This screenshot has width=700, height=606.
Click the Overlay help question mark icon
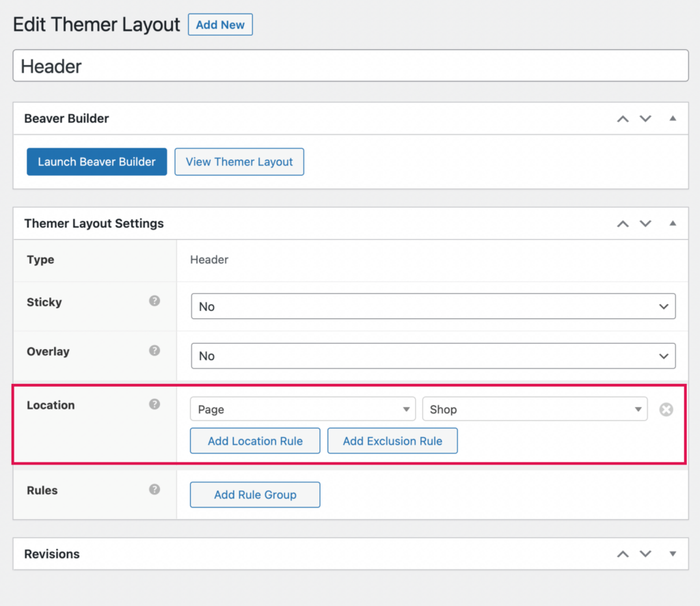pos(154,351)
